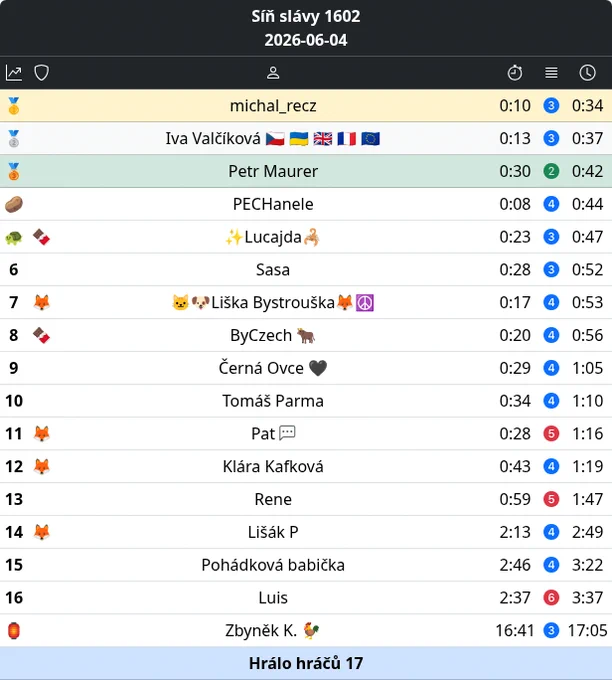Click the stopwatch icon column header
612x680 pixels.
(515, 73)
